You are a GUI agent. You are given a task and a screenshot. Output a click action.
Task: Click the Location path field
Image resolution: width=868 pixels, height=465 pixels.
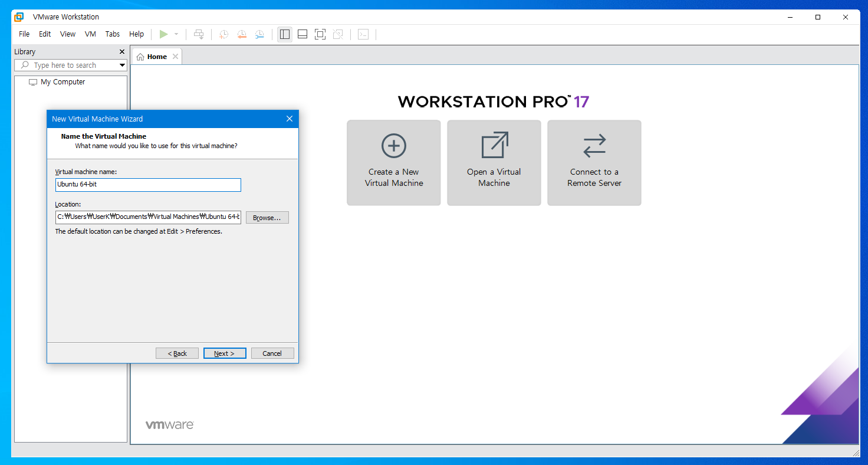pyautogui.click(x=148, y=217)
